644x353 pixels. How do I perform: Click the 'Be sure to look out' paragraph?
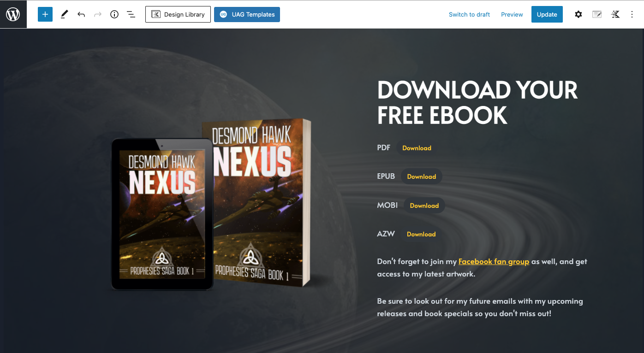pos(480,307)
